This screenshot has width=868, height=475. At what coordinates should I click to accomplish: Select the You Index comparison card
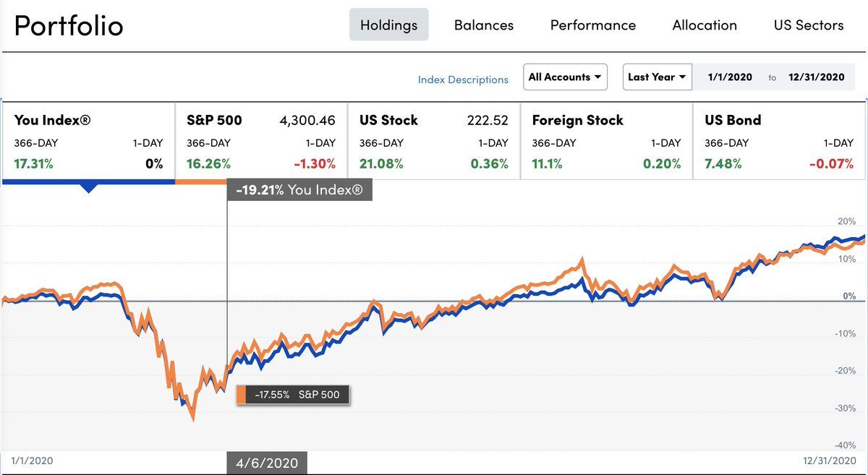(88, 141)
